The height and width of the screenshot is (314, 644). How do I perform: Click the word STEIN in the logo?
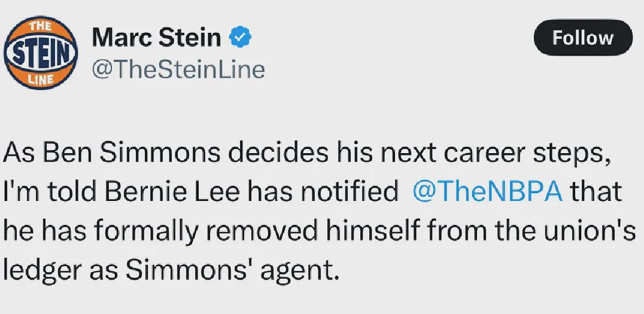pos(42,54)
